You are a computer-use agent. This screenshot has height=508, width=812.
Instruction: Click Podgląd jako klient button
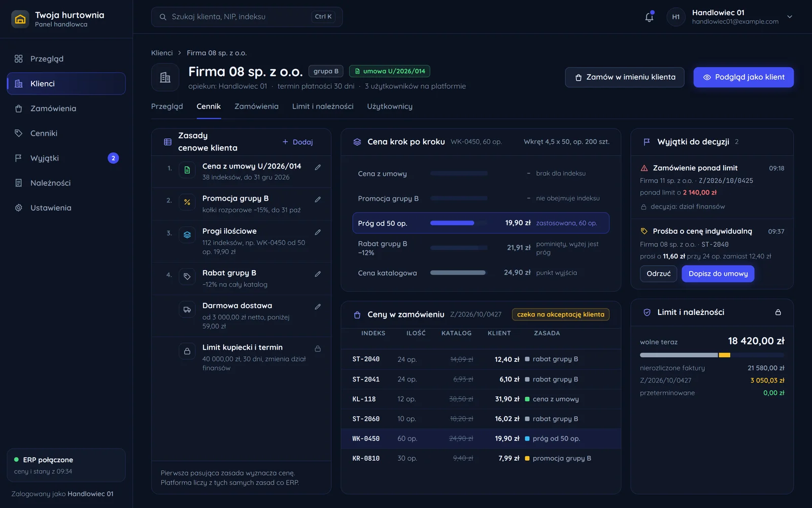tap(743, 77)
